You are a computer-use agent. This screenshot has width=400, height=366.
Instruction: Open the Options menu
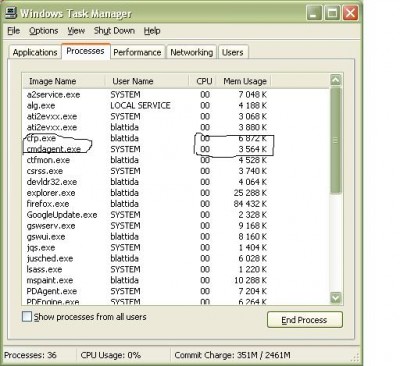pyautogui.click(x=43, y=31)
